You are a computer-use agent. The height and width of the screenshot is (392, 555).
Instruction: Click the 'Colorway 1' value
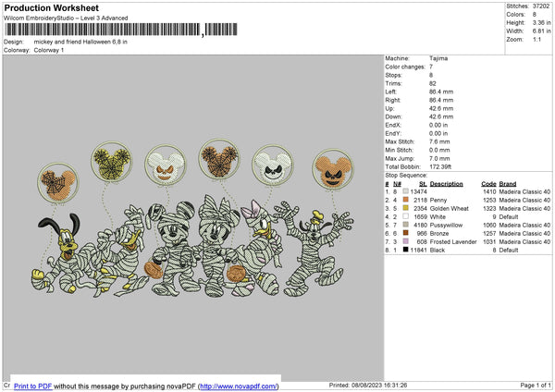click(49, 50)
